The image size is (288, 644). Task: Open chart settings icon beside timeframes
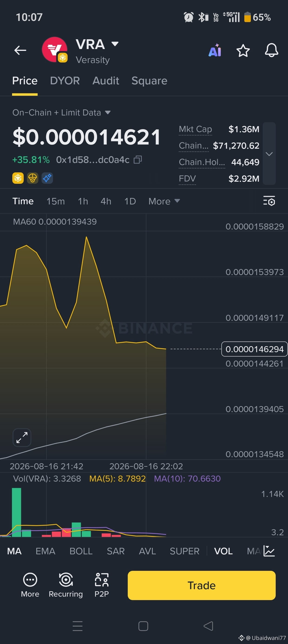click(269, 201)
